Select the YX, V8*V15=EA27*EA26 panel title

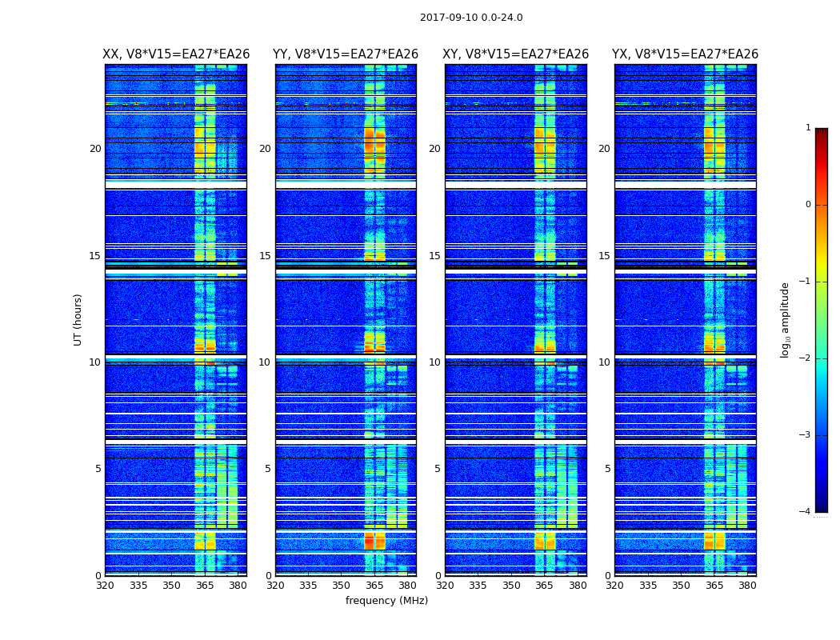coord(685,54)
